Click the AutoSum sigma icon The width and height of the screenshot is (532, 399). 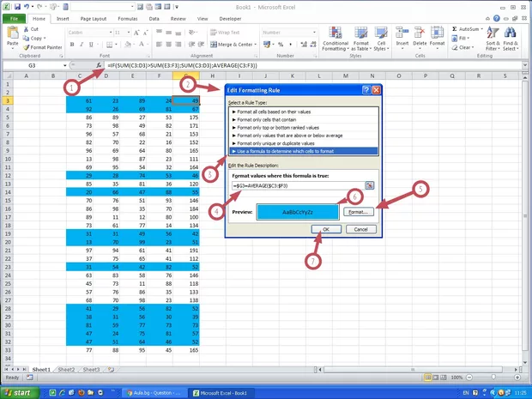point(454,29)
